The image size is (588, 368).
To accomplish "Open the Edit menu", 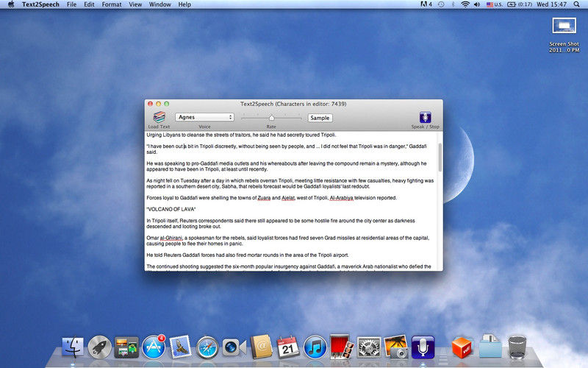I will (x=89, y=4).
